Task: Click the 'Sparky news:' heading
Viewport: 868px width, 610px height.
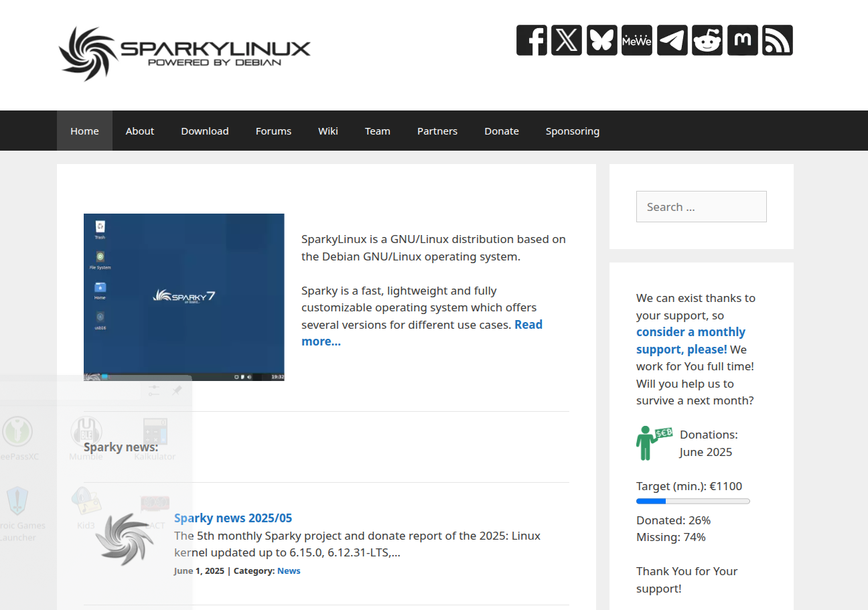Action: (x=121, y=447)
